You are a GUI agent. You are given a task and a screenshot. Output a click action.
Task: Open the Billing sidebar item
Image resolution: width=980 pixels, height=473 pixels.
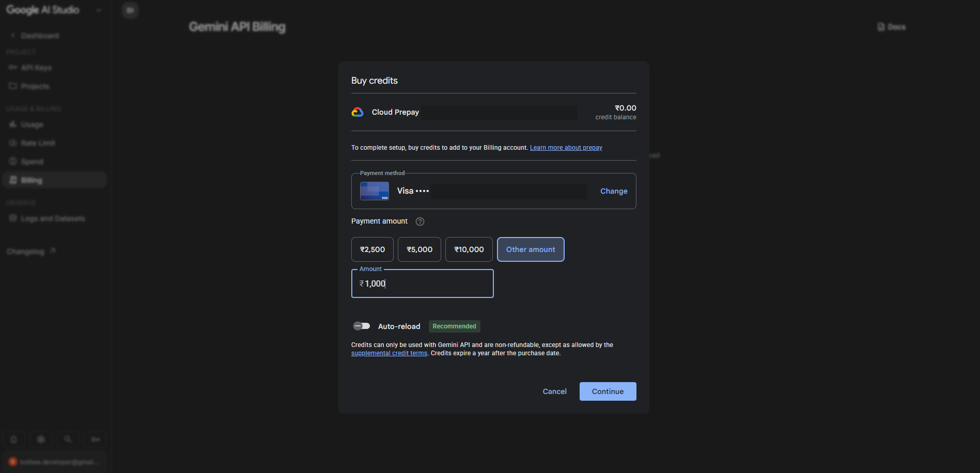[55, 180]
